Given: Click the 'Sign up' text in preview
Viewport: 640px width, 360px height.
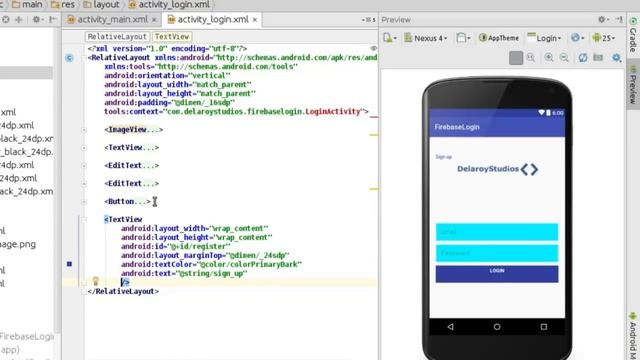Looking at the screenshot, I should point(443,157).
